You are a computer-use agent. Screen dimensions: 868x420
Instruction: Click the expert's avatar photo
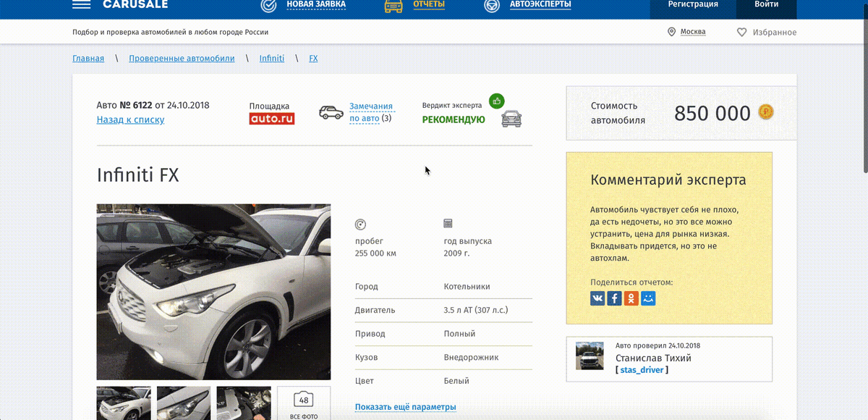590,356
